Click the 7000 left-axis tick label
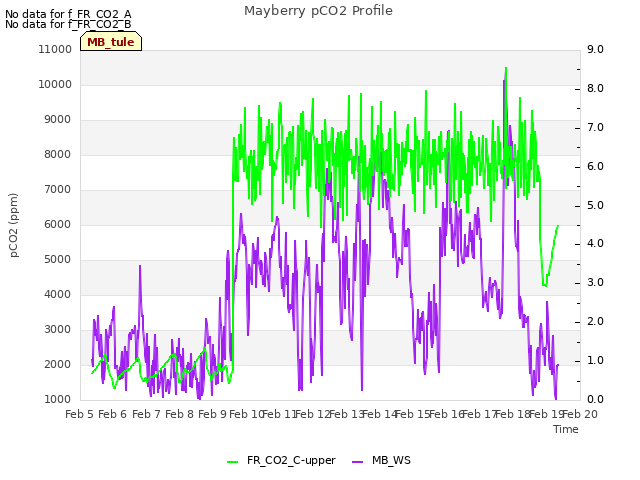The height and width of the screenshot is (480, 640). pyautogui.click(x=58, y=189)
